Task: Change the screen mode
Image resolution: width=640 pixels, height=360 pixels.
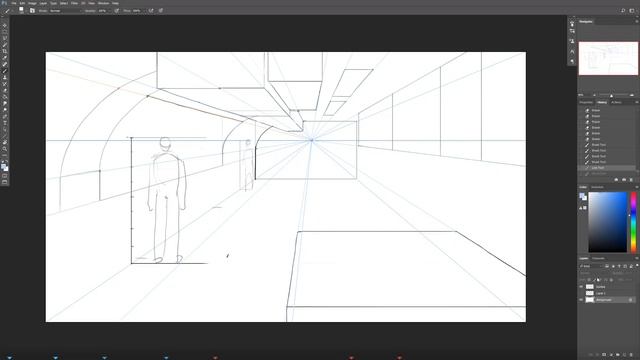Action: [x=5, y=182]
